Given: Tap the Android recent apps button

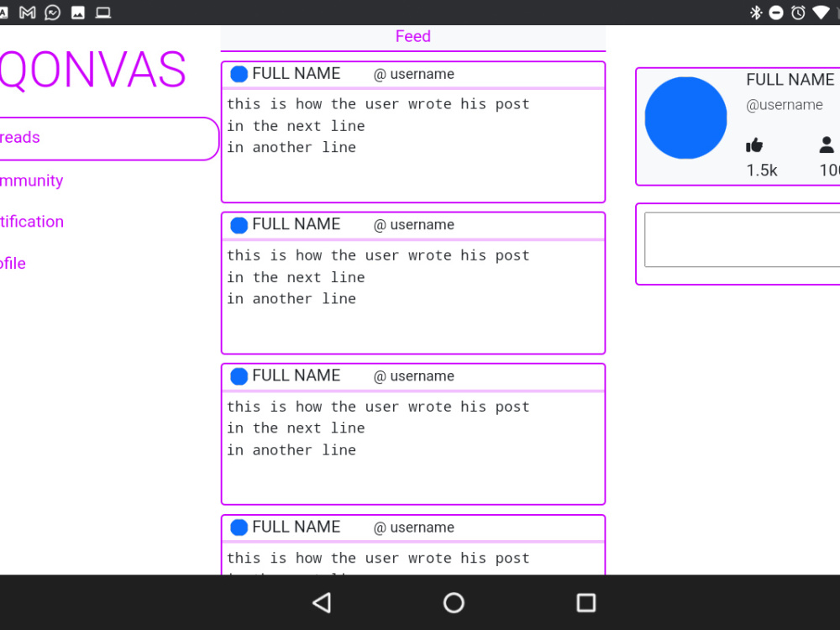Looking at the screenshot, I should pos(586,602).
